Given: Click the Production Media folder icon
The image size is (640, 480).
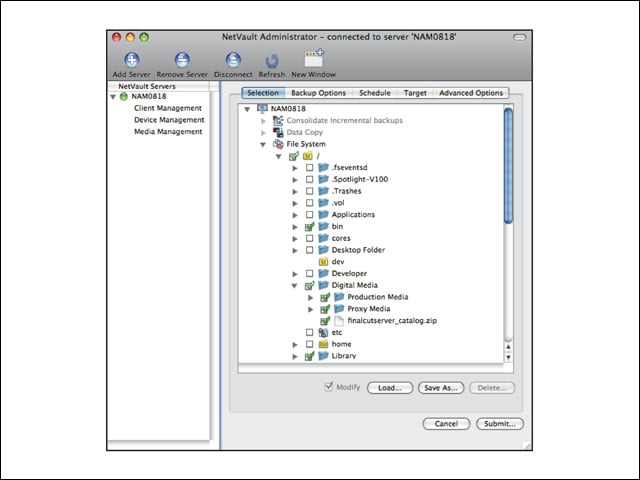Looking at the screenshot, I should click(339, 297).
